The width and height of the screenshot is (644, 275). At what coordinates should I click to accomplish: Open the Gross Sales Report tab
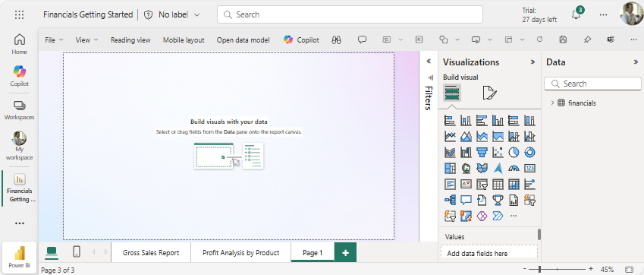coord(151,252)
